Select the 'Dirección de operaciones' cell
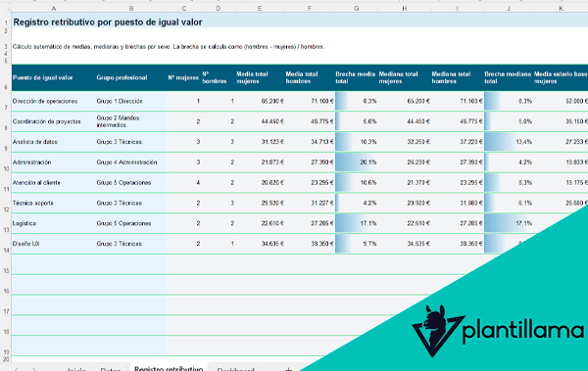588x371 pixels. coord(54,101)
